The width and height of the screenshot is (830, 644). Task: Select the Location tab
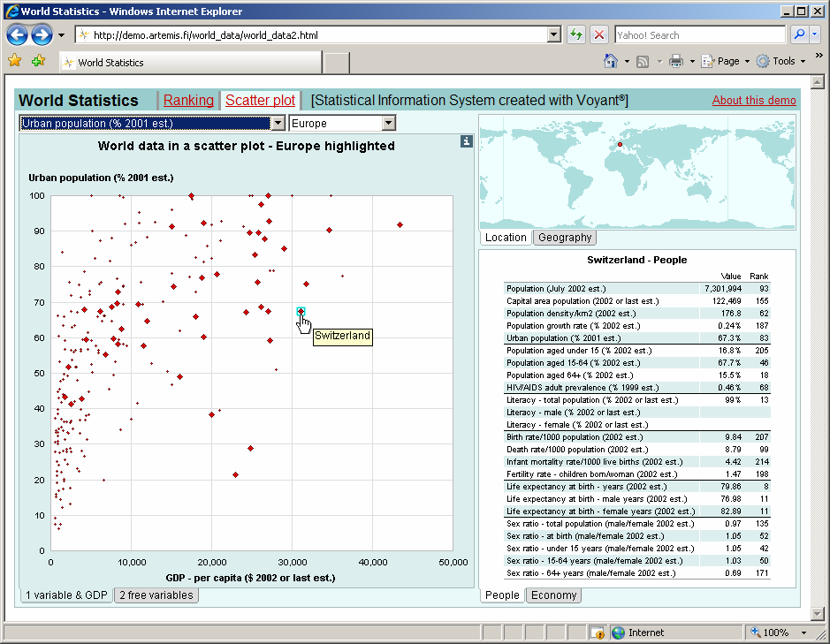tap(506, 238)
